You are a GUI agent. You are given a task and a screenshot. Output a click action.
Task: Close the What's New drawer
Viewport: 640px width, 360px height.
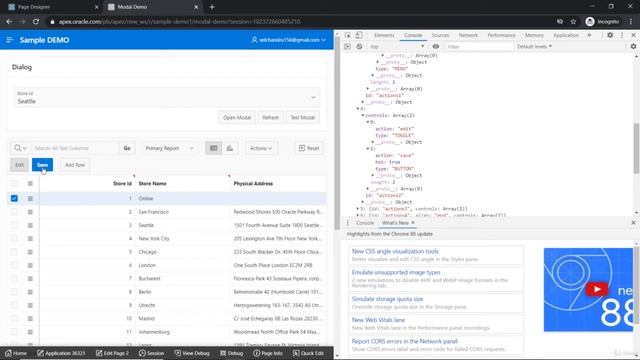633,223
